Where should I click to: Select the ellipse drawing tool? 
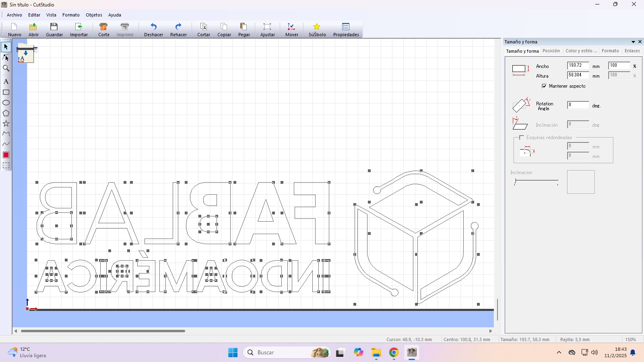pyautogui.click(x=6, y=103)
